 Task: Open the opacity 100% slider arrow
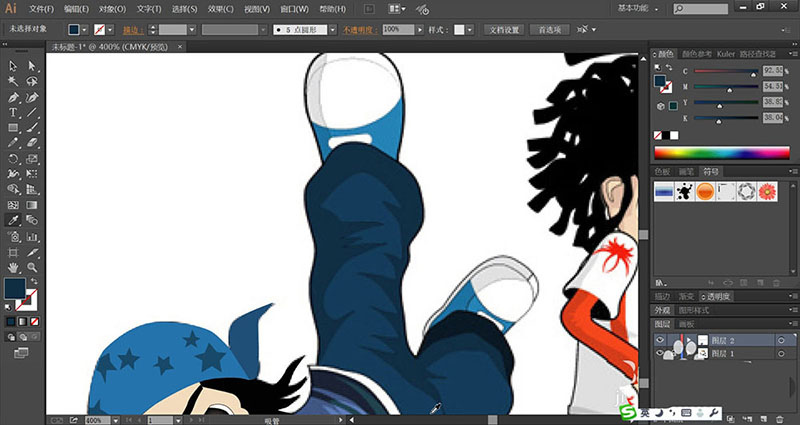pos(420,30)
